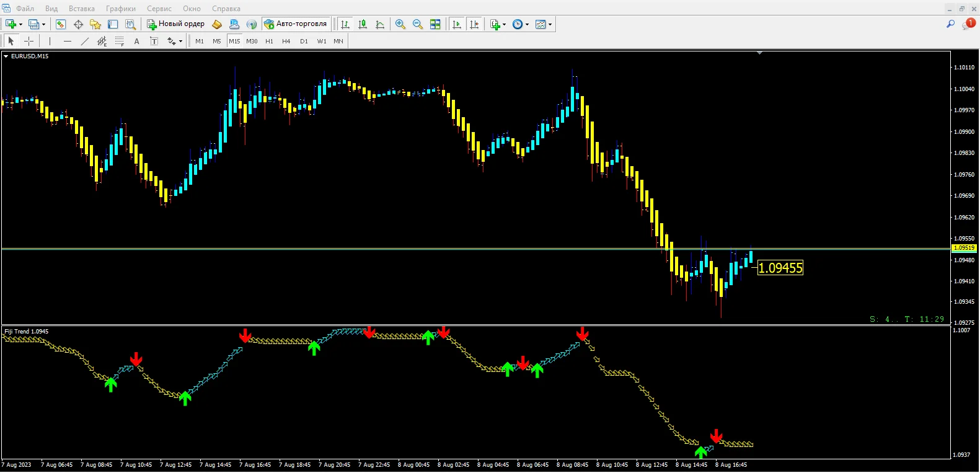Viewport: 980px width, 473px height.
Task: Open the Navigator folder-star icon
Action: [x=95, y=24]
